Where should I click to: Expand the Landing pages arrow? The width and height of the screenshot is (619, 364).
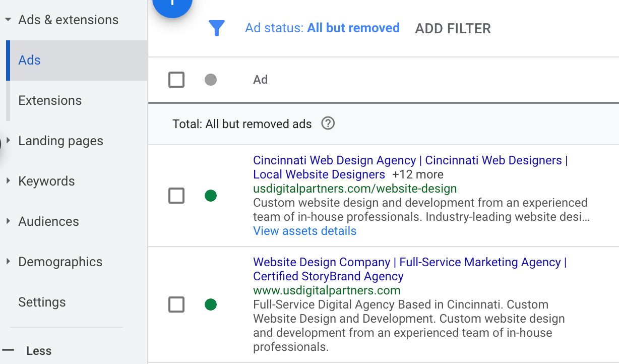tap(8, 140)
